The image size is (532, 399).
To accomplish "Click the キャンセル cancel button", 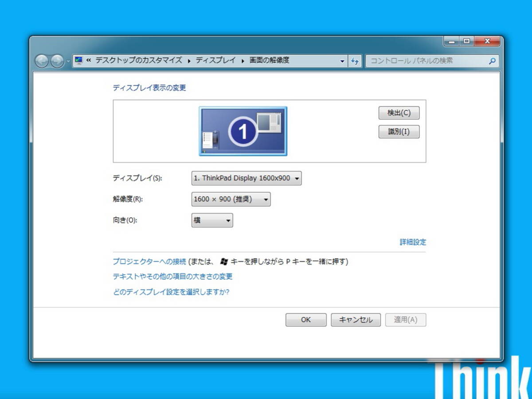I will (356, 320).
